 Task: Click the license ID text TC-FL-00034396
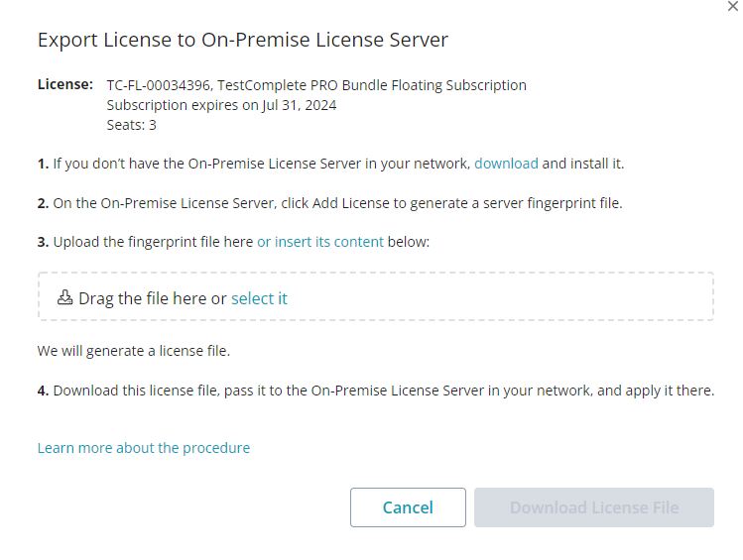pyautogui.click(x=159, y=85)
